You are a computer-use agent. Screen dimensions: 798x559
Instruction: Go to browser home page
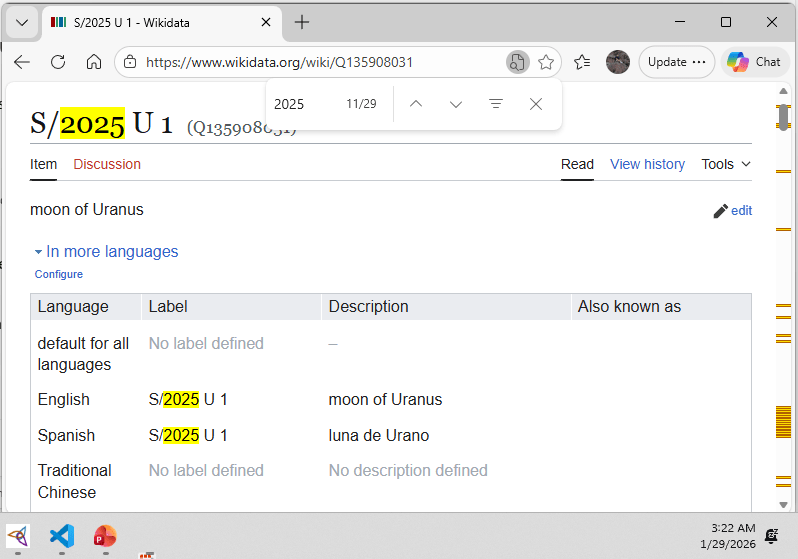tap(94, 62)
